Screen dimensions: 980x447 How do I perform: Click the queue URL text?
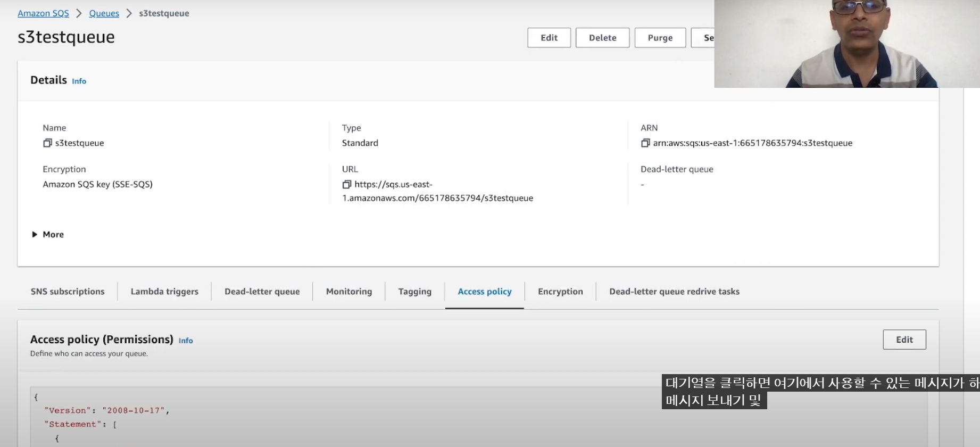pyautogui.click(x=437, y=191)
